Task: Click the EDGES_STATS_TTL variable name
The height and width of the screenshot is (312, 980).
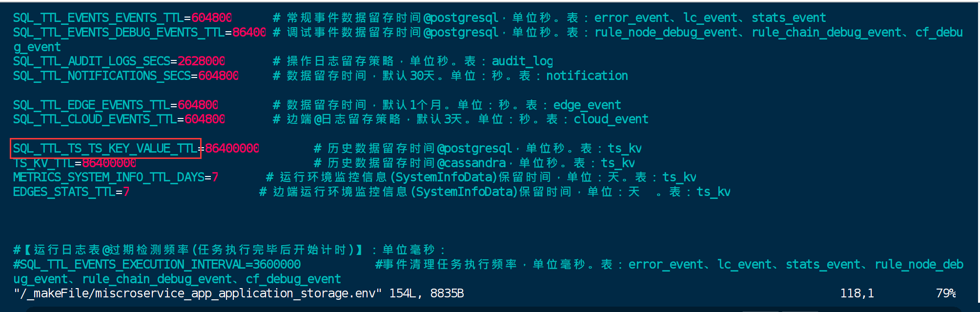Action: tap(64, 192)
